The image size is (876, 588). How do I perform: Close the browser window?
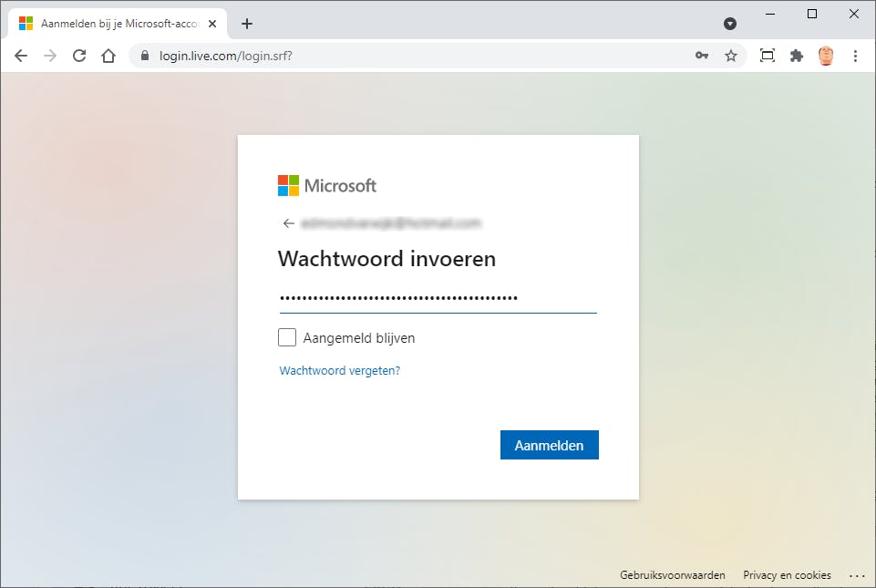coord(854,14)
